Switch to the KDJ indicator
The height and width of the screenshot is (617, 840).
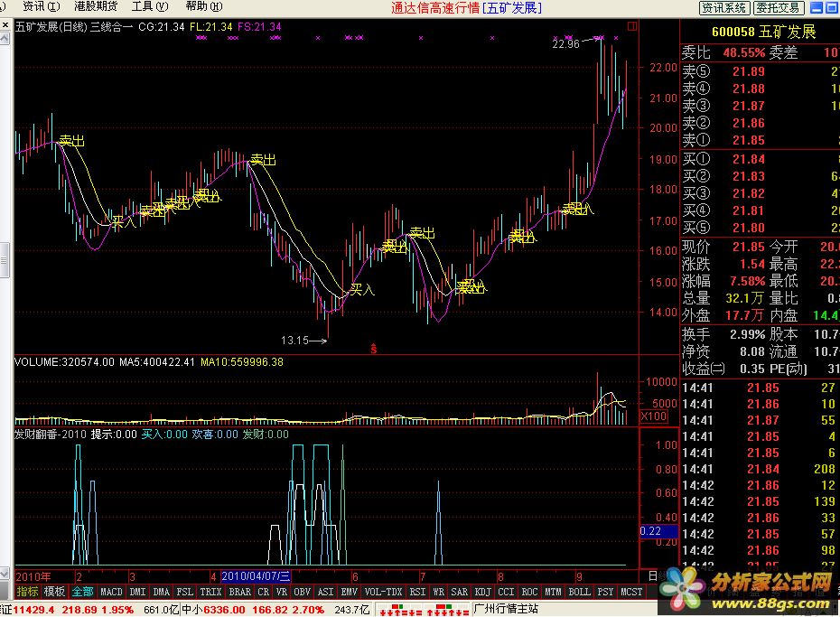(x=482, y=592)
